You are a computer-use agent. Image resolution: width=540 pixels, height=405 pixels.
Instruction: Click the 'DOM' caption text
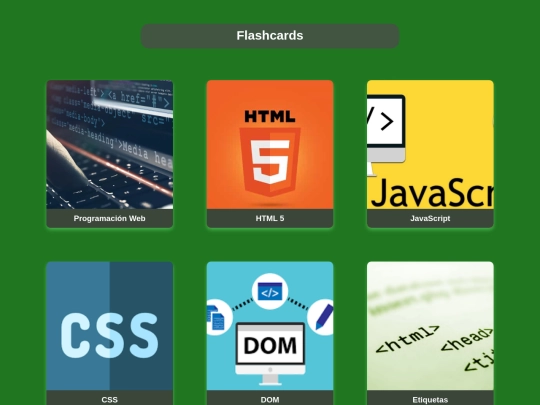pyautogui.click(x=270, y=399)
